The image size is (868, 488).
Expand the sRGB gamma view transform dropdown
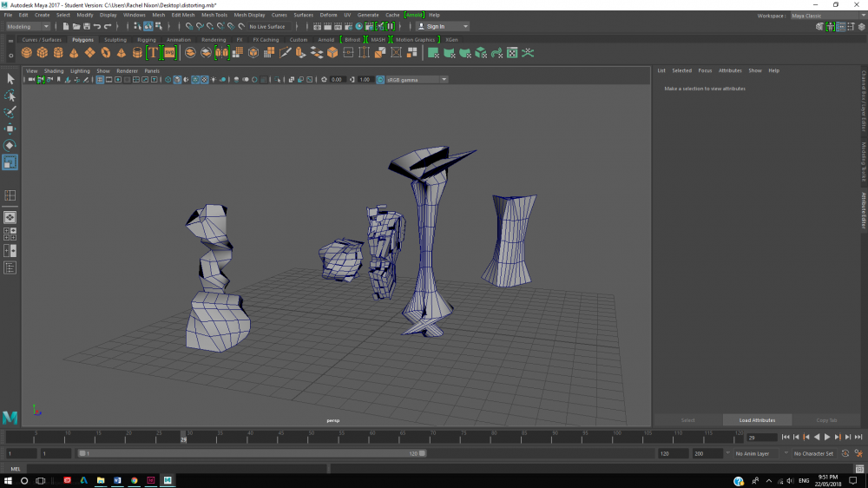point(417,80)
